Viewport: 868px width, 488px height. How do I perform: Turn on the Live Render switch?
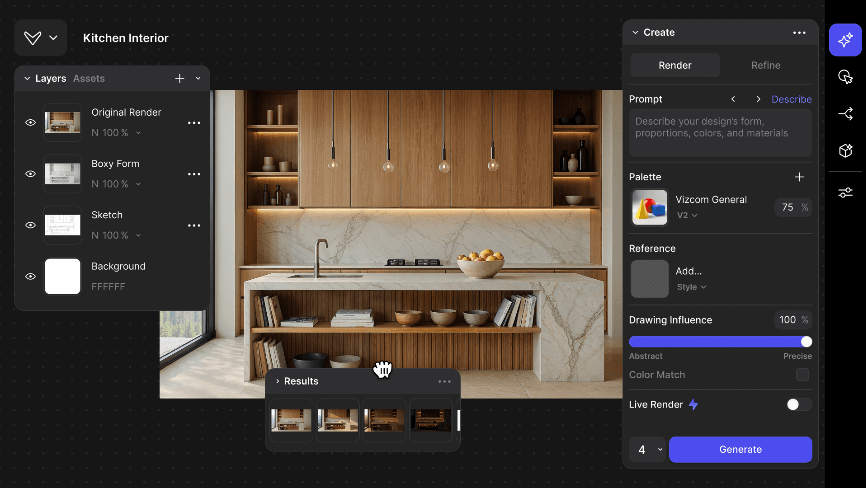(798, 404)
